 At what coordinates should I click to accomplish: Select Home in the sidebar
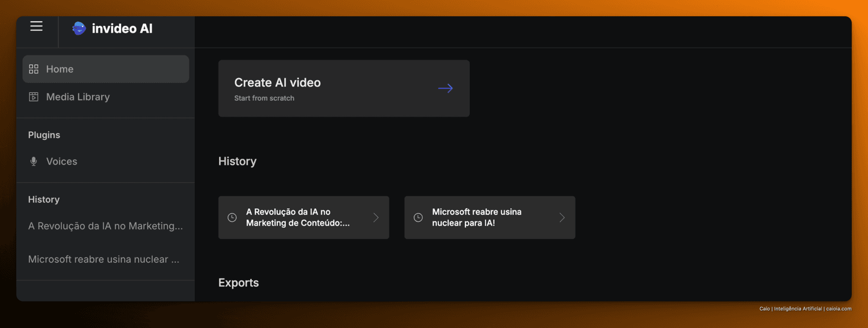point(106,69)
